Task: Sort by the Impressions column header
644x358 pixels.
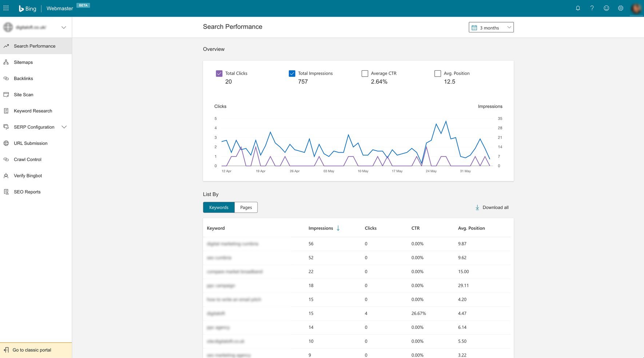Action: 321,228
